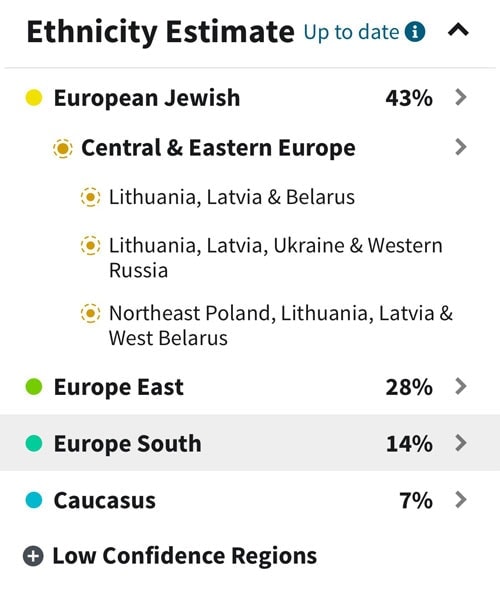
Task: Open the Caucasus chevron arrow
Action: pyautogui.click(x=461, y=500)
